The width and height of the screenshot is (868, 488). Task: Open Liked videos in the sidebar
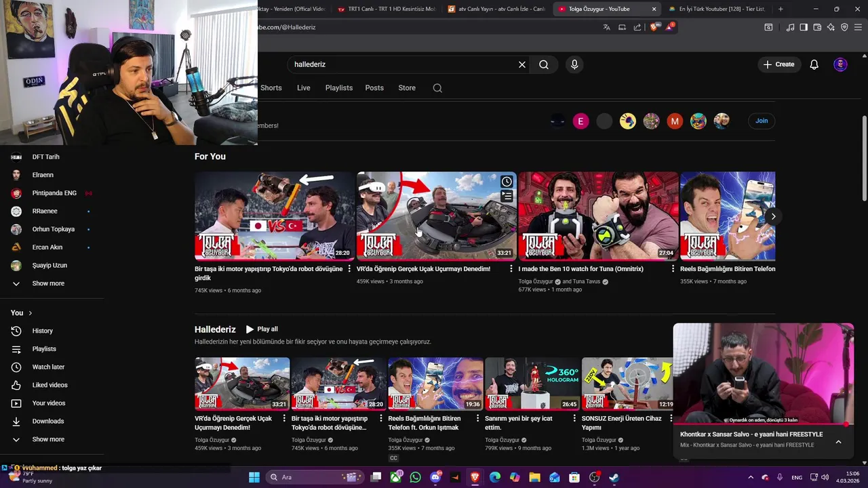click(x=50, y=385)
